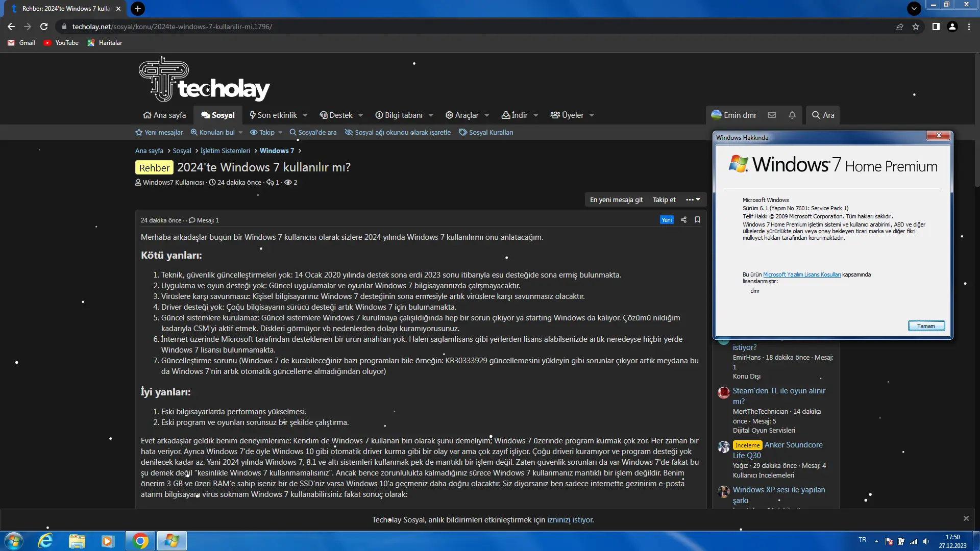Click the izninizi istiyor notification link
The height and width of the screenshot is (551, 980).
[570, 520]
